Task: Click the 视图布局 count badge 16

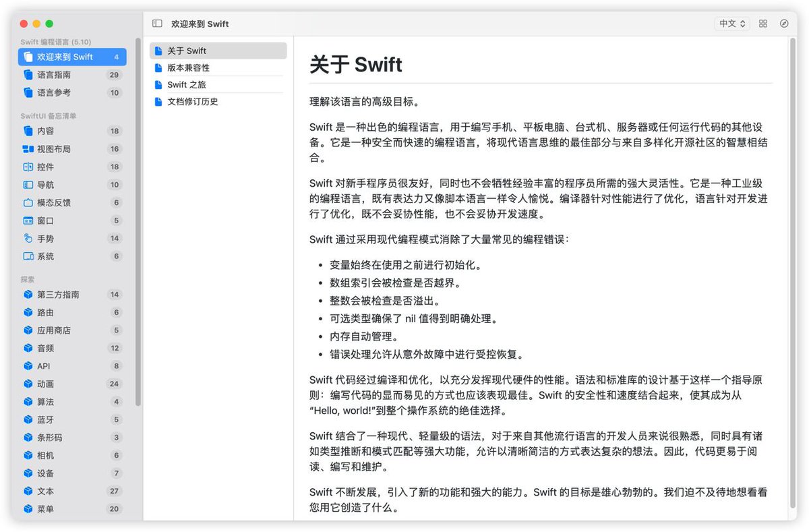Action: [x=114, y=149]
